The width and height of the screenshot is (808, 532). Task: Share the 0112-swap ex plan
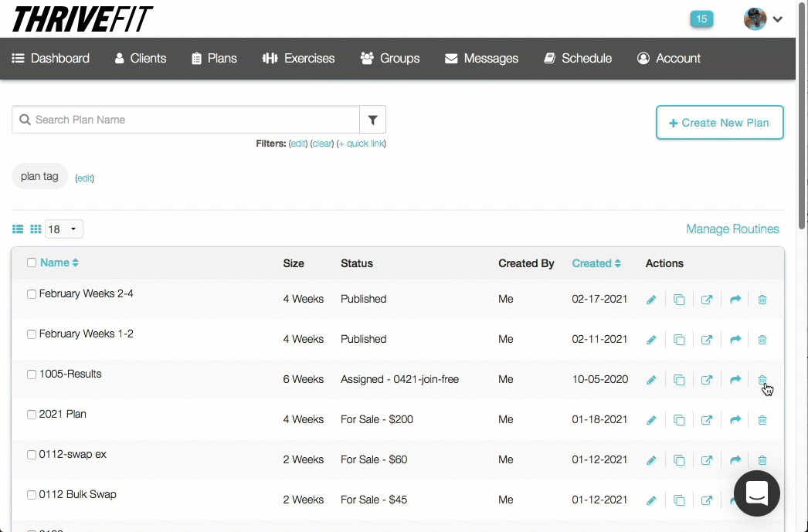tap(735, 460)
